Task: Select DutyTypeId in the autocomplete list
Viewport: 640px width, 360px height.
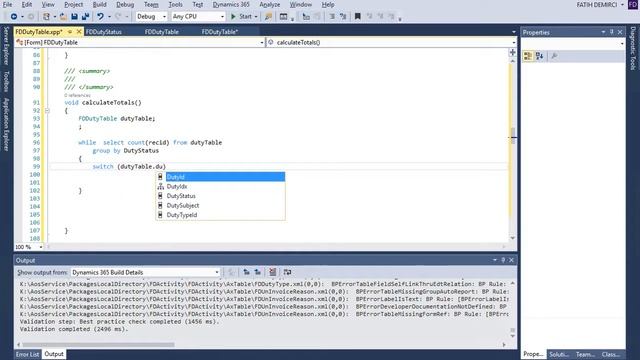Action: click(220, 215)
